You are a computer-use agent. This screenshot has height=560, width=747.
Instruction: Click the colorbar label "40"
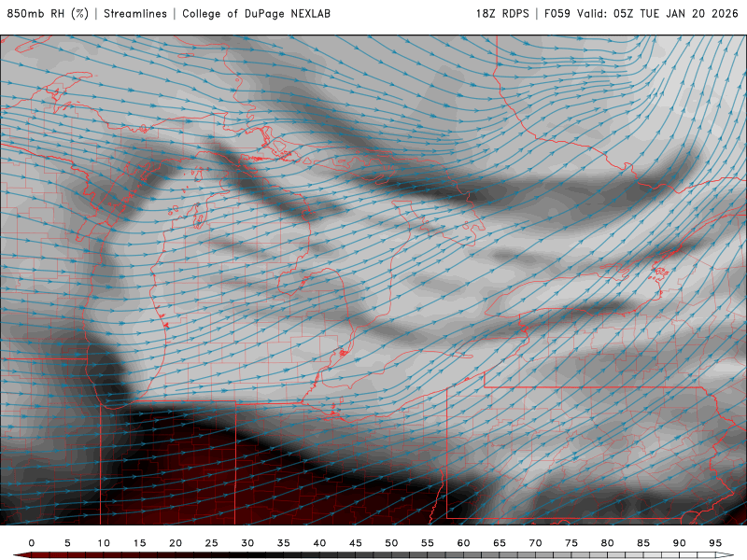pos(319,543)
